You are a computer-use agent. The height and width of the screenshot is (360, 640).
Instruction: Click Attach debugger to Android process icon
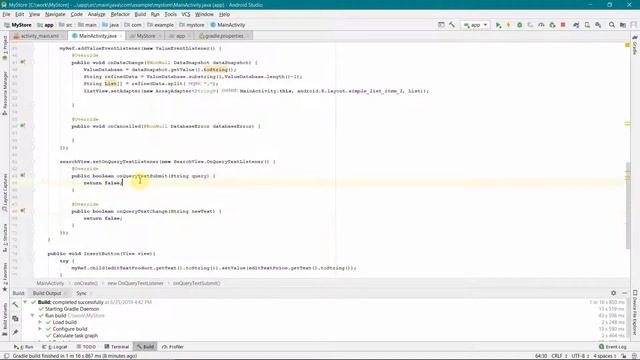click(x=552, y=25)
